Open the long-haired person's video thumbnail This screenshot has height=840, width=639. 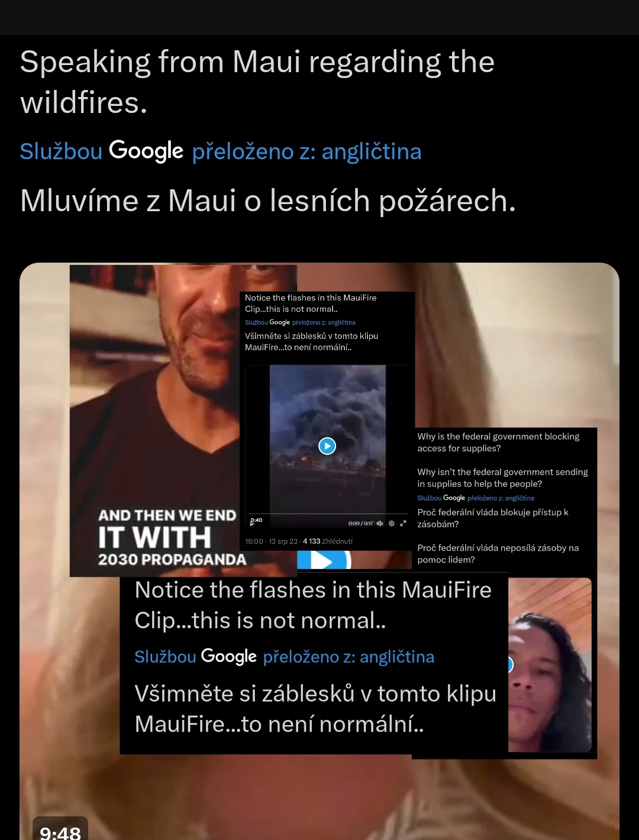point(550,665)
